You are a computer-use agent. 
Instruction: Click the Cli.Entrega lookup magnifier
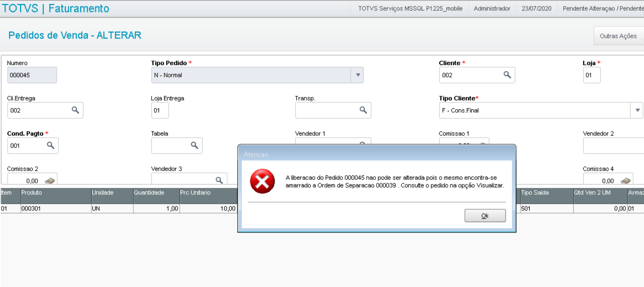(75, 110)
